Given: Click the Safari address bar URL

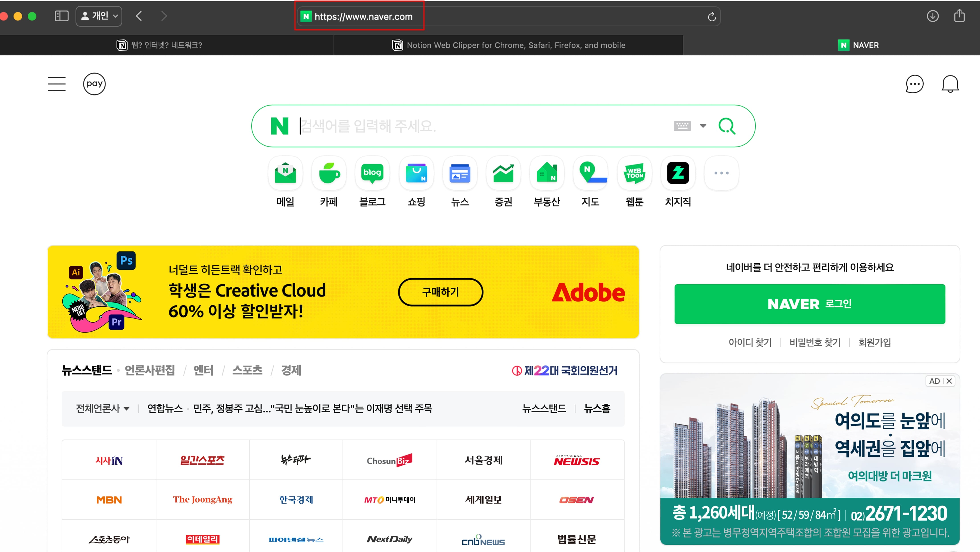Looking at the screenshot, I should point(363,16).
